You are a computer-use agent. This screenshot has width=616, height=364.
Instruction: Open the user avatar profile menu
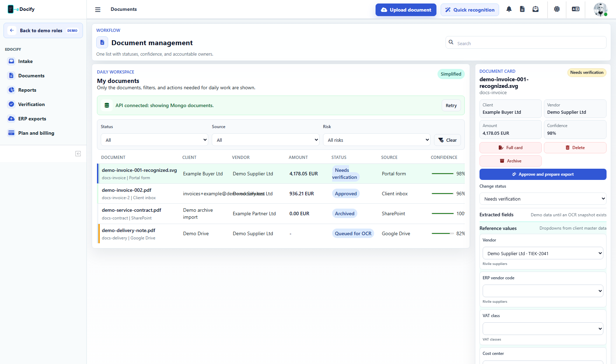(x=601, y=9)
